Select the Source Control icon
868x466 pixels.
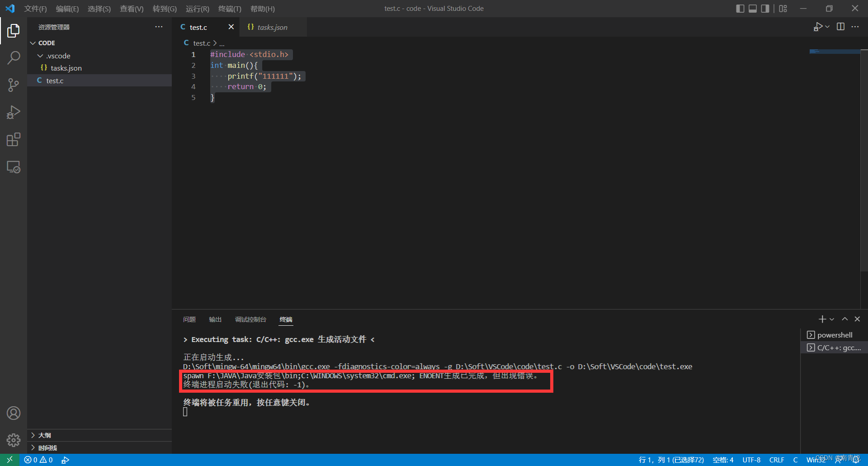(14, 85)
